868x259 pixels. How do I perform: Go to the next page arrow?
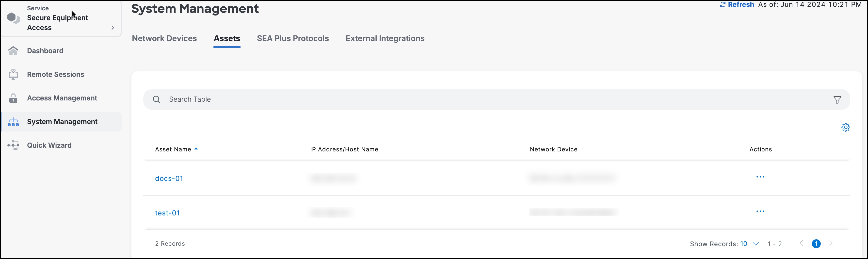(x=831, y=243)
